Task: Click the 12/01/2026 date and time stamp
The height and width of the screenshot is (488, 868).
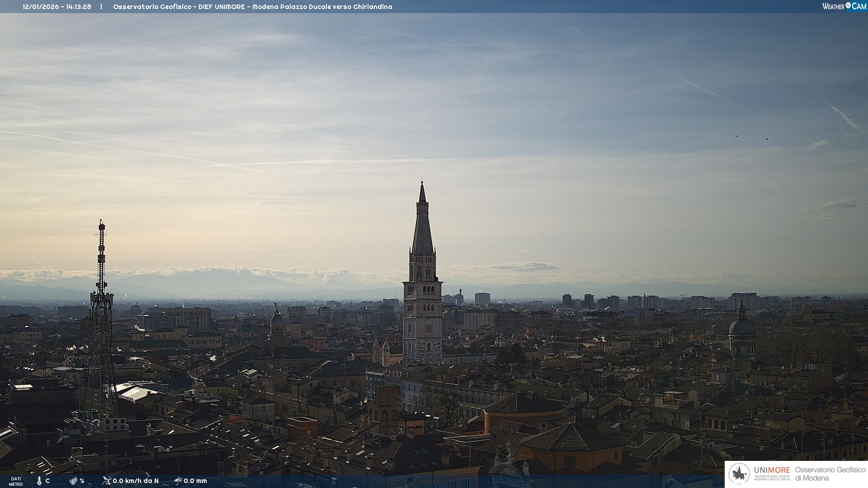Action: (x=57, y=7)
